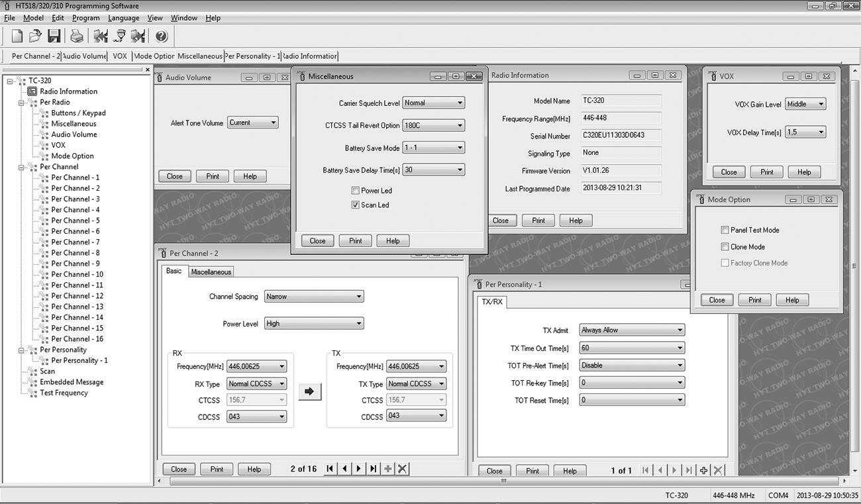Open the Carrier Squelch Level dropdown
Image resolution: width=861 pixels, height=504 pixels.
(433, 103)
